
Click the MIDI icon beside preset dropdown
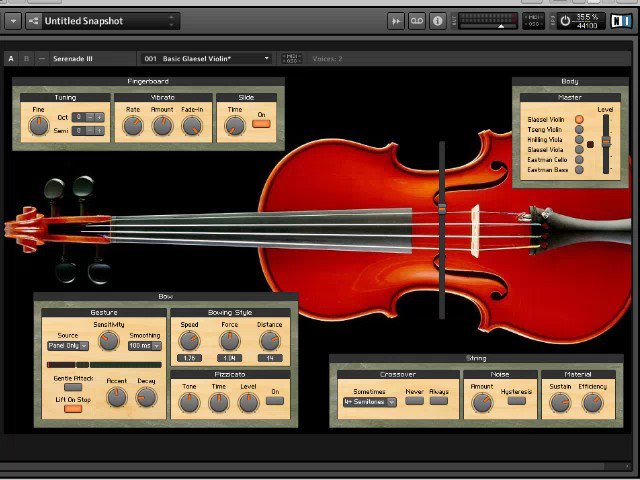[x=291, y=59]
